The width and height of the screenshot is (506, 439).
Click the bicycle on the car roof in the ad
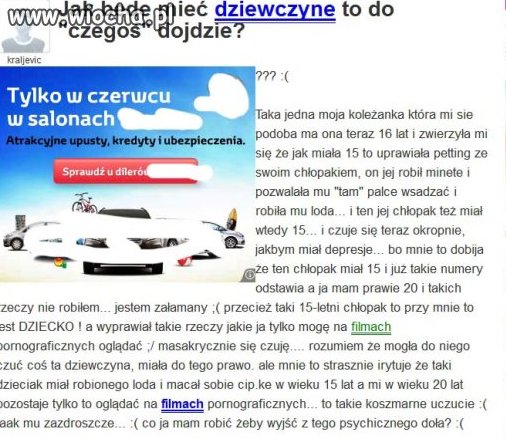tap(85, 203)
